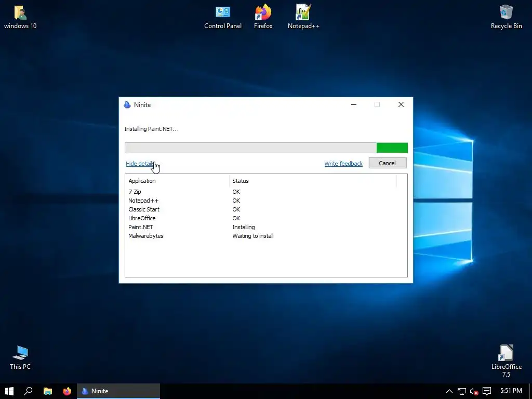The width and height of the screenshot is (532, 399).
Task: Click the OK status for 7-Zip
Action: (236, 192)
